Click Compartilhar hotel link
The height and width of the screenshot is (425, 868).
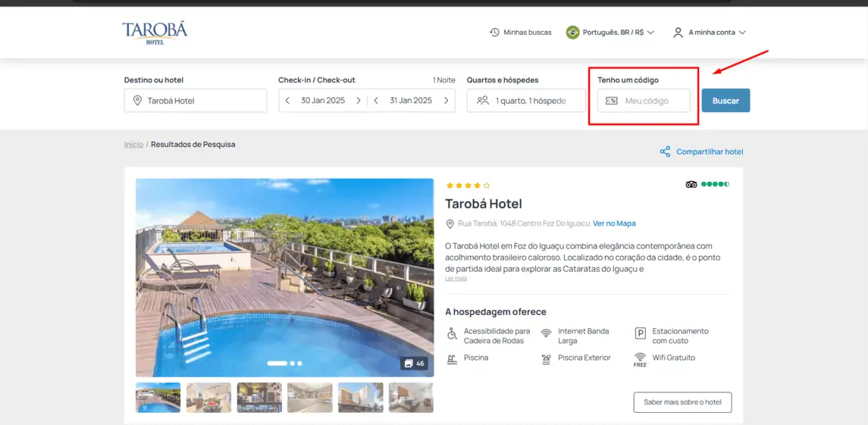point(710,152)
